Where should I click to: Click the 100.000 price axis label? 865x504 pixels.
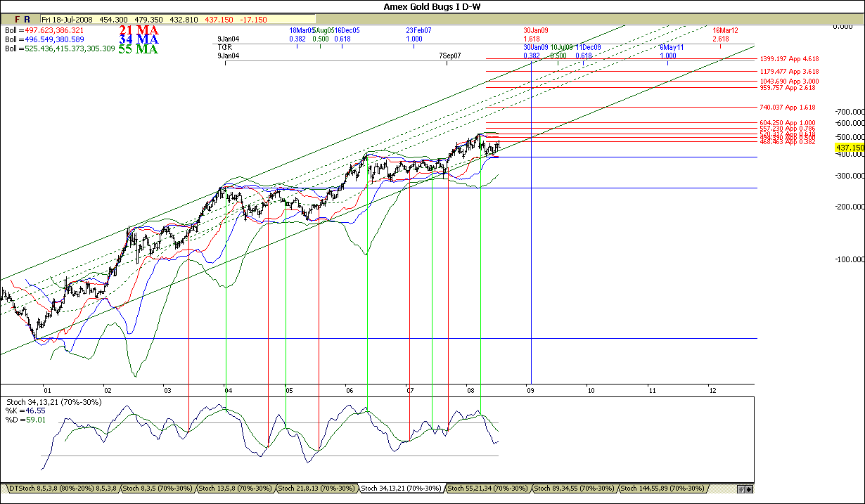coord(848,259)
